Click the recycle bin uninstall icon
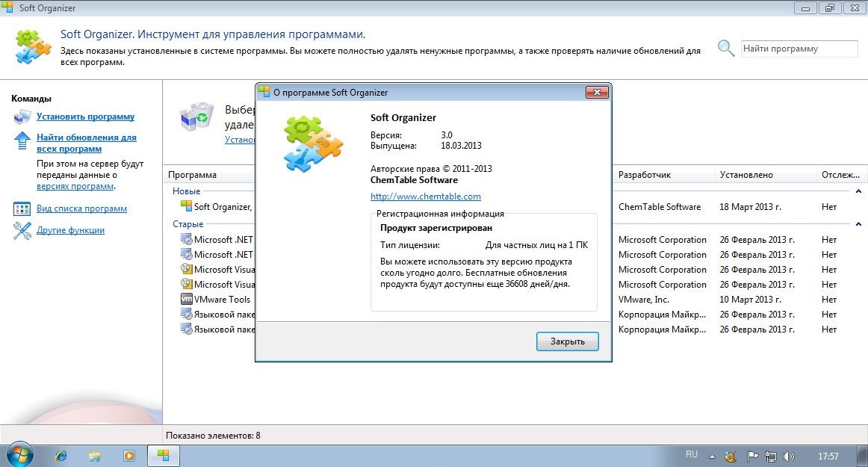The image size is (868, 467). pos(196,117)
